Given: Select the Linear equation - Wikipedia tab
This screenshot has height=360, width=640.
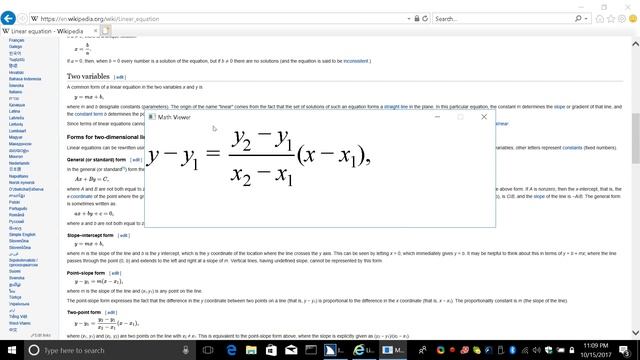Looking at the screenshot, I should (47, 31).
